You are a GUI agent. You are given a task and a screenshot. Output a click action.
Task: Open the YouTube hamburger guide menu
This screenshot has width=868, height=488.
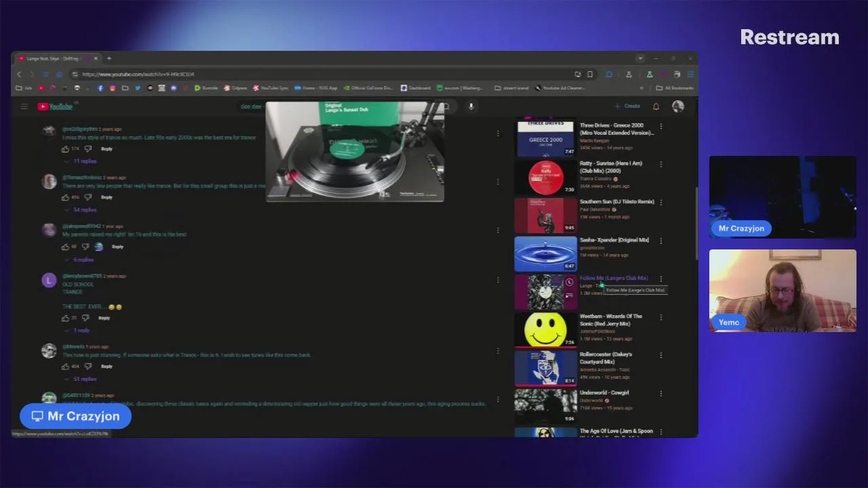coord(24,106)
